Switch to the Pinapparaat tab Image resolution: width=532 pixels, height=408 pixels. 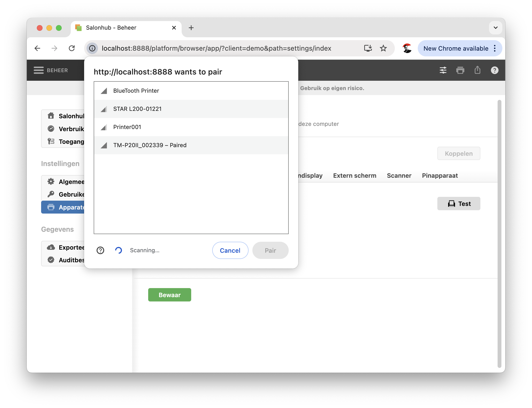(440, 176)
